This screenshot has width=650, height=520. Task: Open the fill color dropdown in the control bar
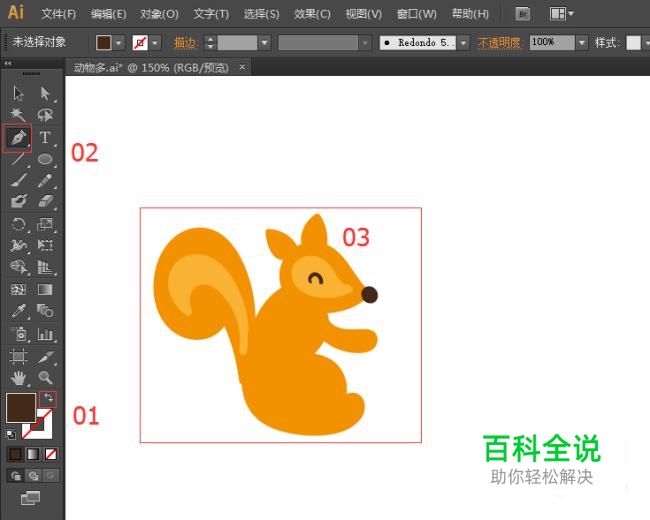[x=119, y=43]
